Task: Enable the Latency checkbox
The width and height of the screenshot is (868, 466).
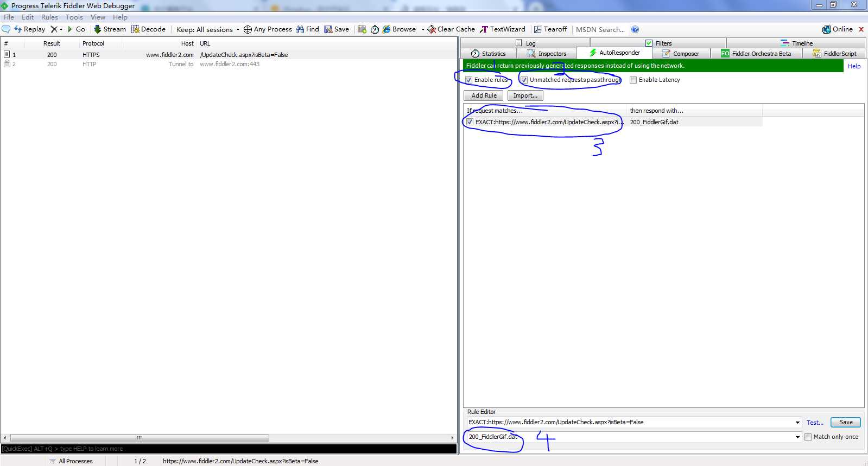Action: pyautogui.click(x=633, y=80)
